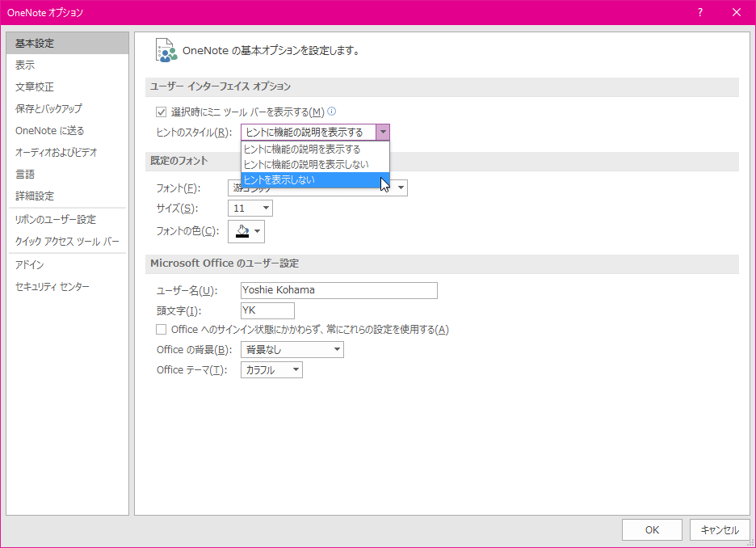The width and height of the screenshot is (756, 548).
Task: Select アドイン category
Action: click(68, 265)
